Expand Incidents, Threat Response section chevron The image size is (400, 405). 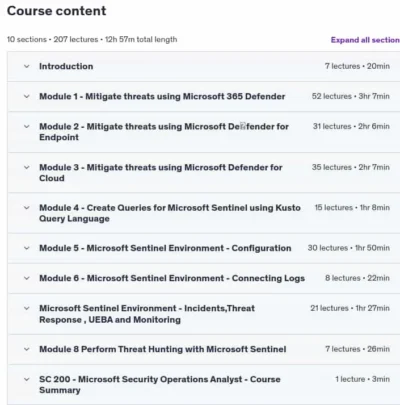pyautogui.click(x=27, y=308)
